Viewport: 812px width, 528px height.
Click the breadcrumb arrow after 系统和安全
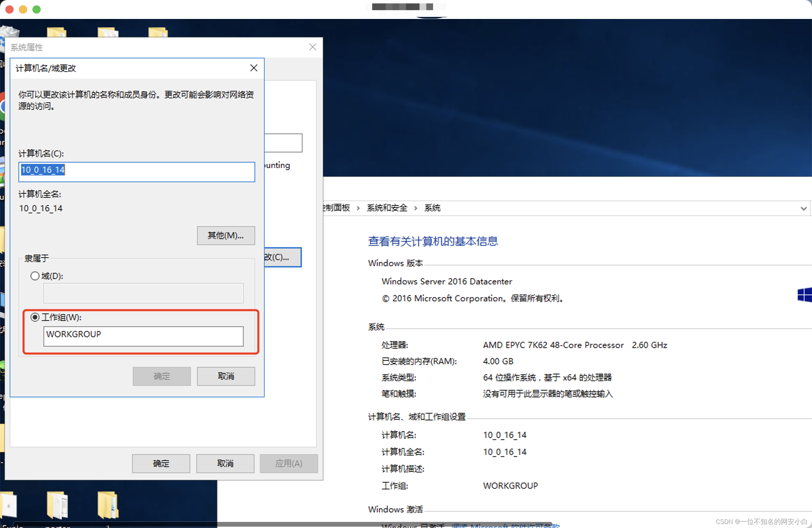coord(415,208)
